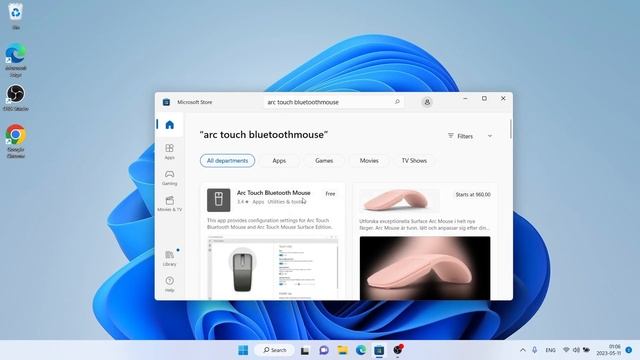Click the 'Utilities & tools' category text
The image size is (640, 360).
(286, 202)
